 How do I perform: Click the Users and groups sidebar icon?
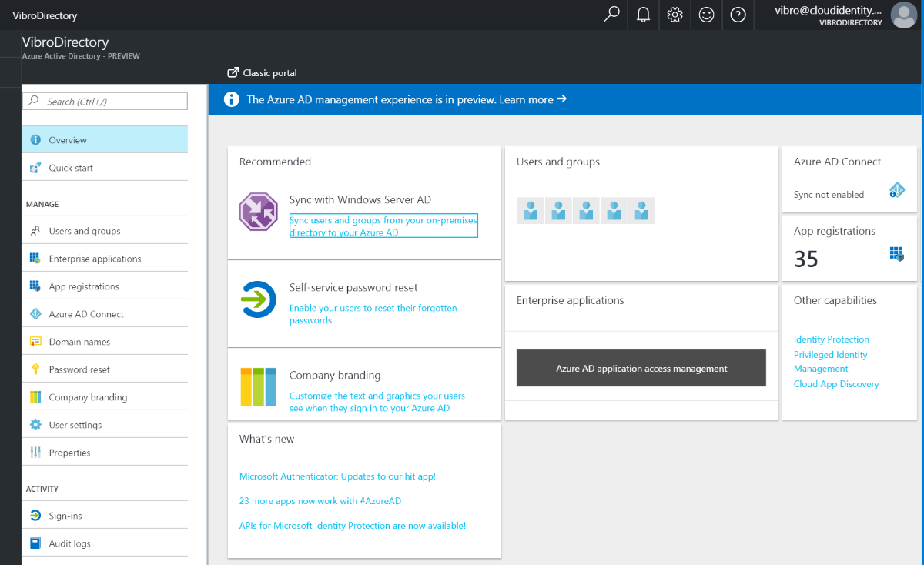pyautogui.click(x=35, y=231)
